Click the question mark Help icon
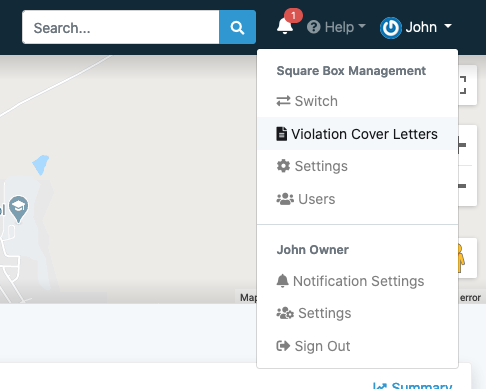This screenshot has height=389, width=486. tap(313, 27)
